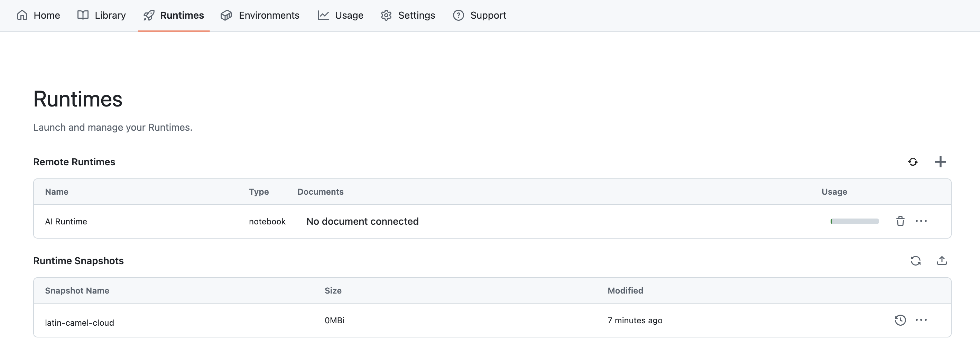Screen dimensions: 980x343
Task: Open the Usage tab
Action: [341, 15]
